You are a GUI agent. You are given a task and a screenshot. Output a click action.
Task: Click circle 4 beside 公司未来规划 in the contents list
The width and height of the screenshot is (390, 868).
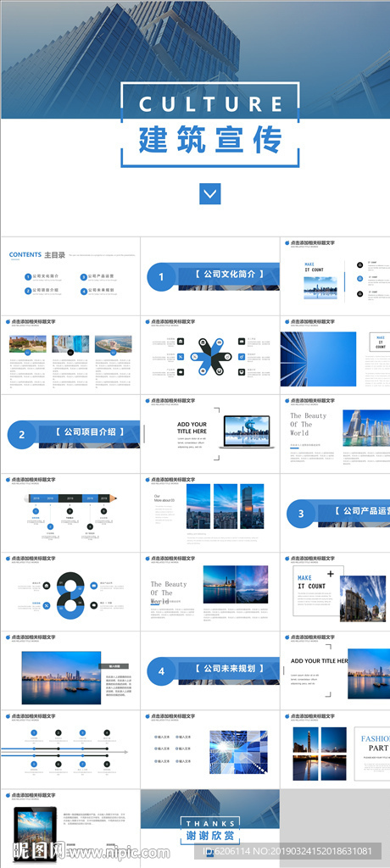click(x=84, y=291)
